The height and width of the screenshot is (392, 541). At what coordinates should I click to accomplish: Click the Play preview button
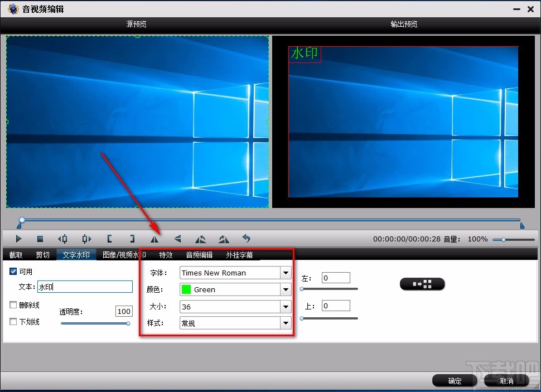[18, 239]
